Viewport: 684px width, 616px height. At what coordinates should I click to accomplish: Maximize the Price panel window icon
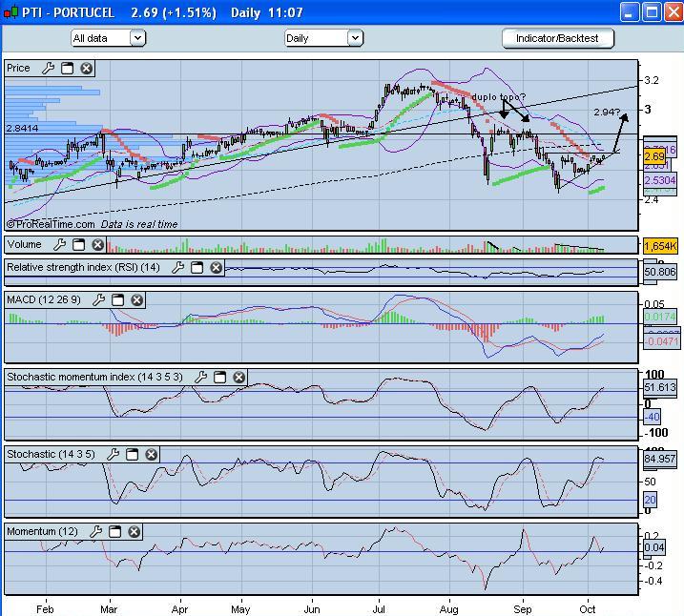[x=67, y=68]
